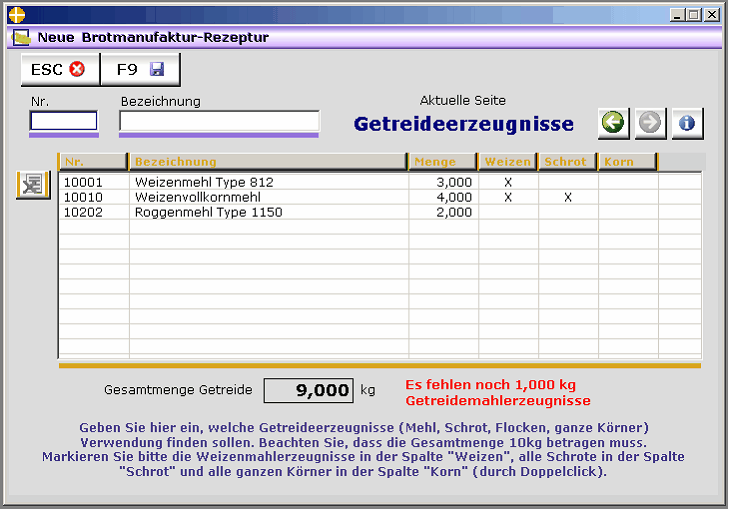Click the Korn column header
Screen dimensions: 729x510
click(x=628, y=162)
